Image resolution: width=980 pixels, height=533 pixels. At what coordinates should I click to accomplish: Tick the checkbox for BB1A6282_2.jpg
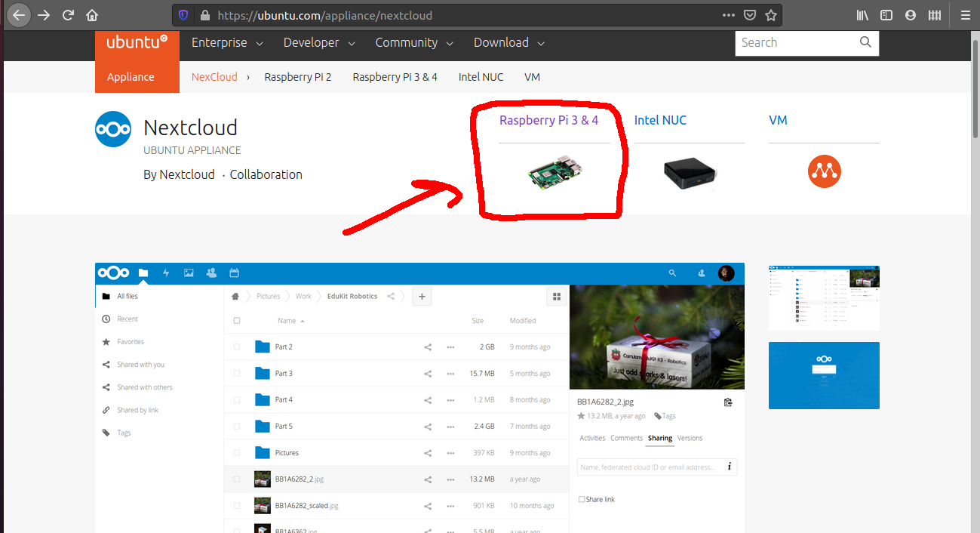point(237,479)
